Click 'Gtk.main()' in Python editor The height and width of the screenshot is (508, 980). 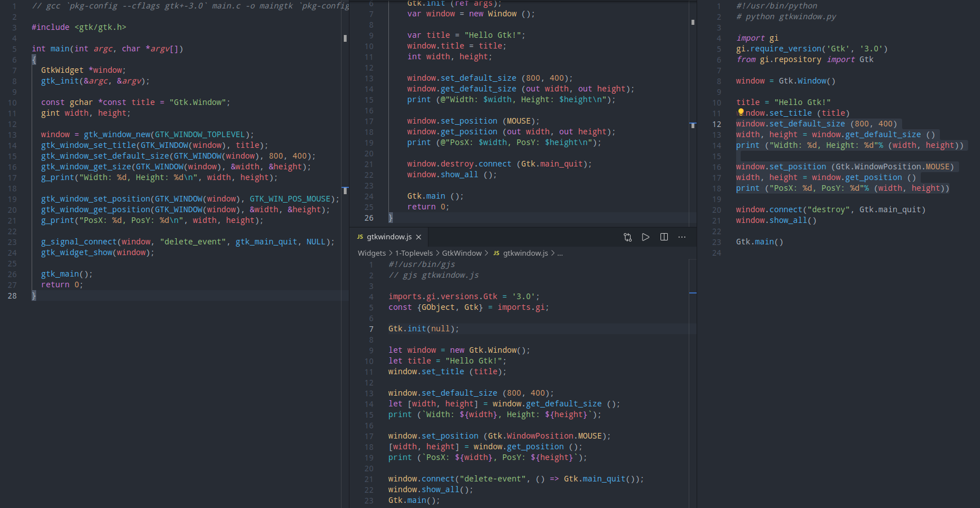(759, 242)
